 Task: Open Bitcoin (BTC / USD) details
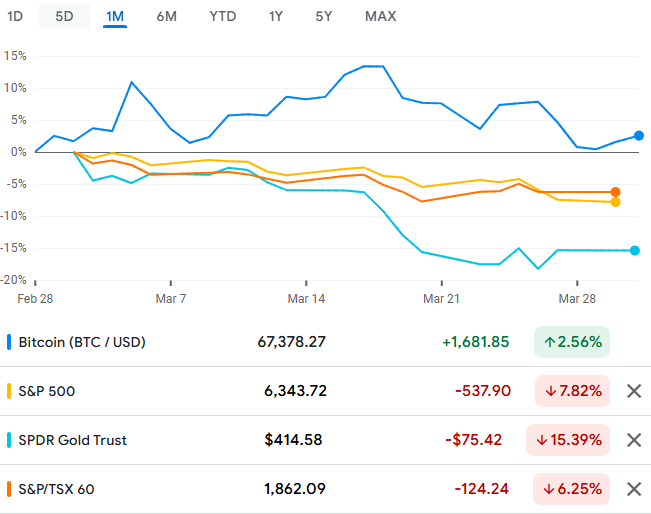tap(81, 342)
